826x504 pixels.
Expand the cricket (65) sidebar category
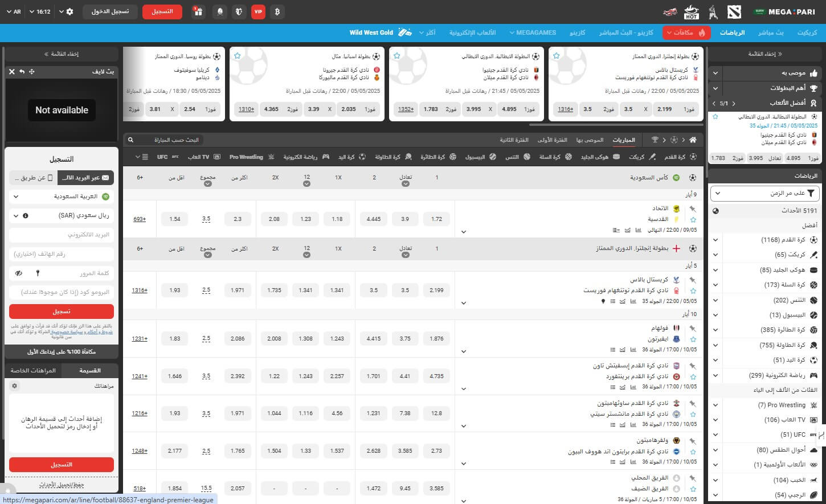[x=715, y=255]
